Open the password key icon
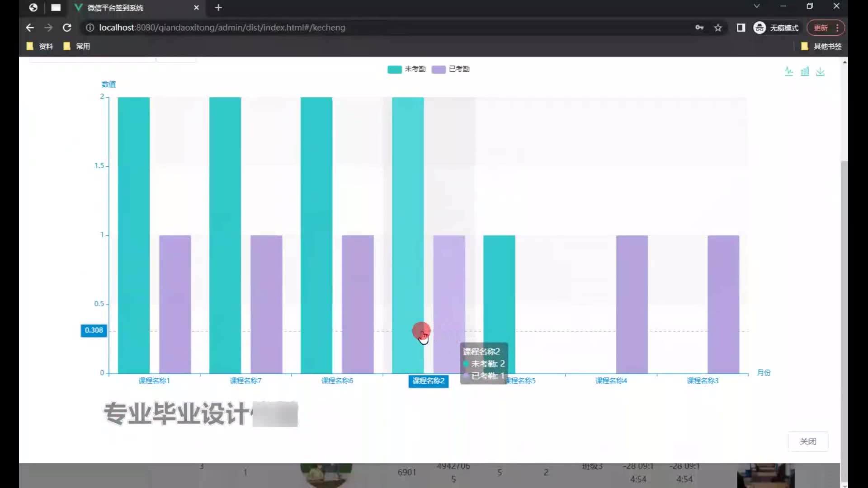This screenshot has height=488, width=868. (699, 28)
